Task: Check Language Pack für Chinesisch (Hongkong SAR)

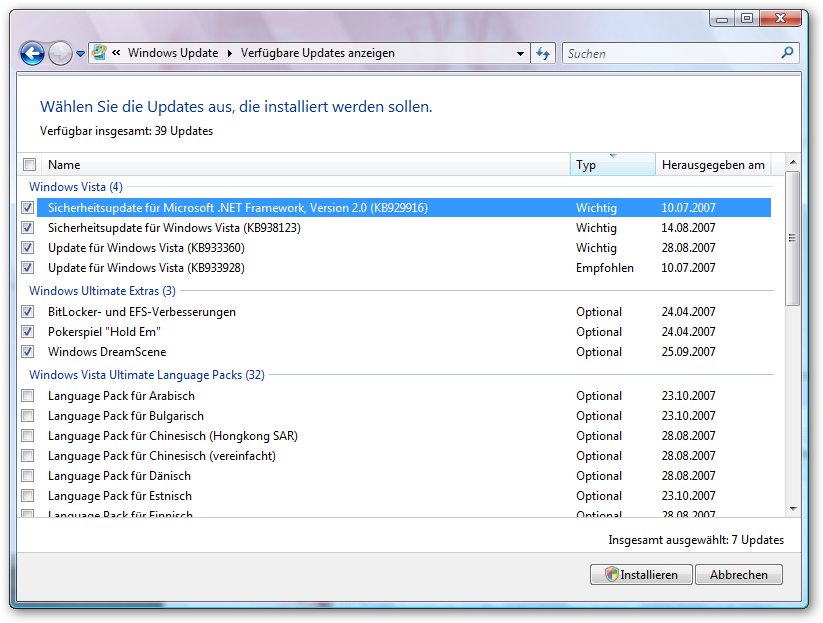Action: pyautogui.click(x=28, y=436)
